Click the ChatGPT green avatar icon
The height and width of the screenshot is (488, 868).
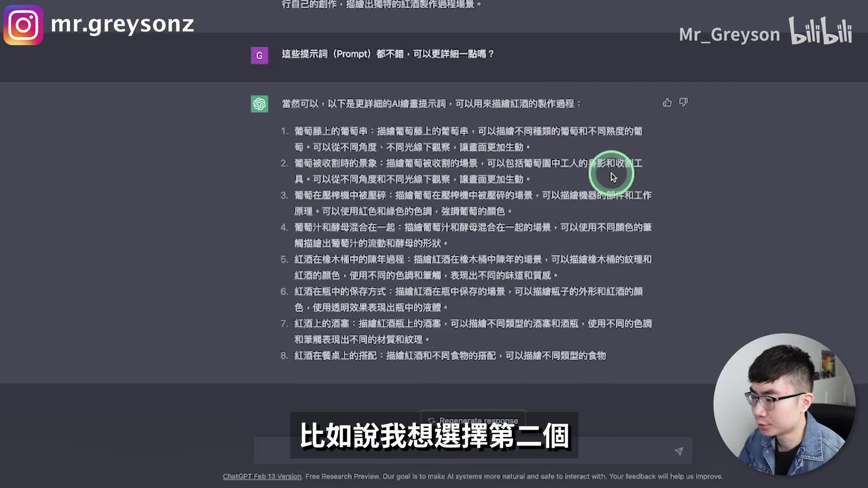(259, 104)
